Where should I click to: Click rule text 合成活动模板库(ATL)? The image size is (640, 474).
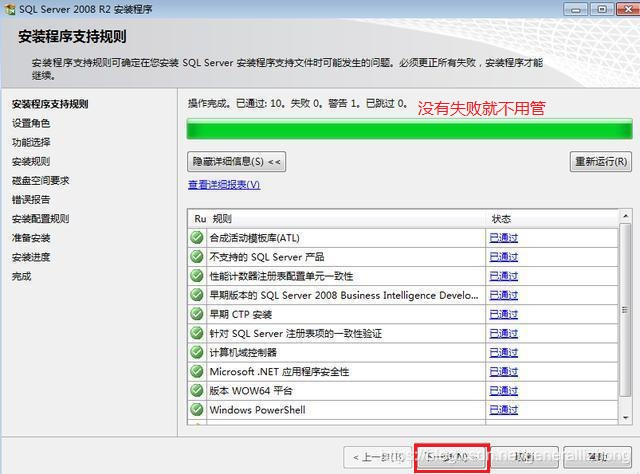click(254, 238)
